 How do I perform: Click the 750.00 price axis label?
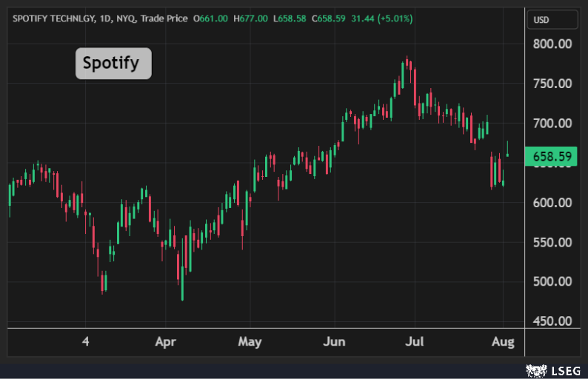(552, 84)
